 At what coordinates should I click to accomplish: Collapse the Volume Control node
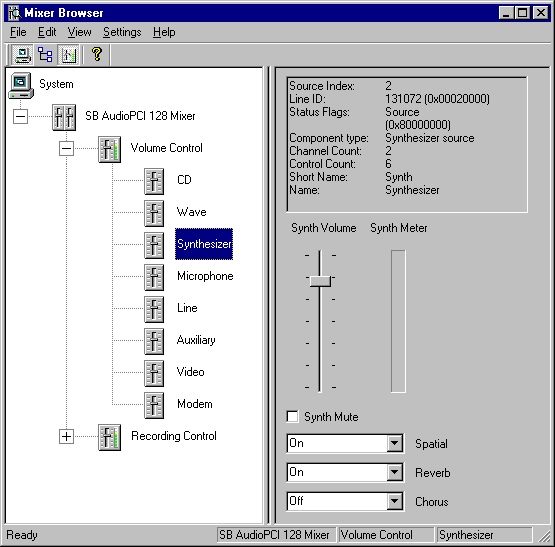point(66,148)
